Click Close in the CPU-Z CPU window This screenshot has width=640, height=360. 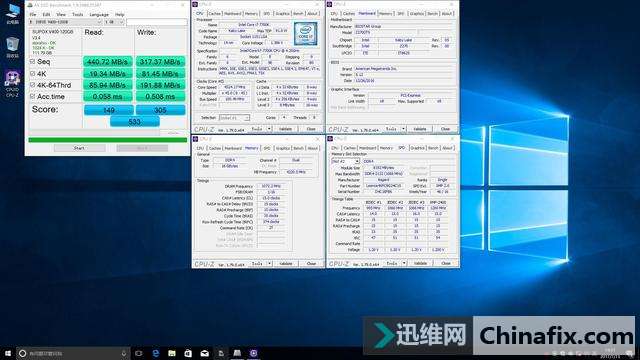pyautogui.click(x=311, y=129)
